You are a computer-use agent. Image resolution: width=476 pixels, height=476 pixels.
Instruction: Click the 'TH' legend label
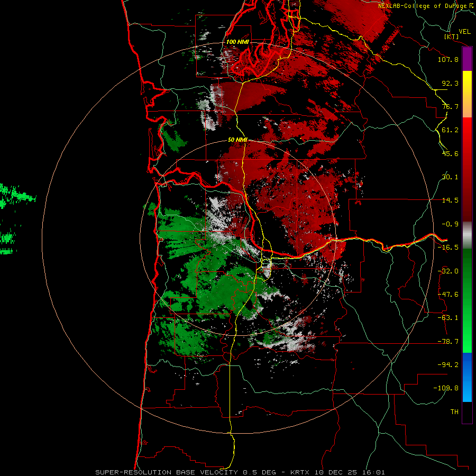pos(454,412)
